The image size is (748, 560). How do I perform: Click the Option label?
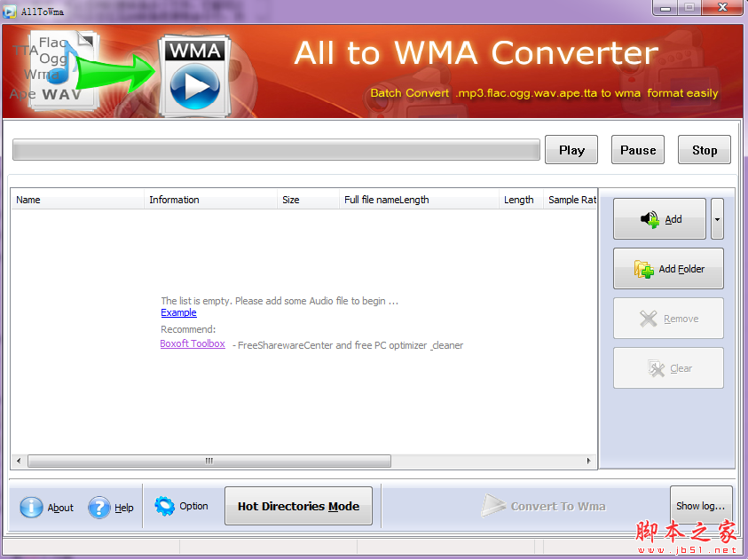pyautogui.click(x=193, y=506)
